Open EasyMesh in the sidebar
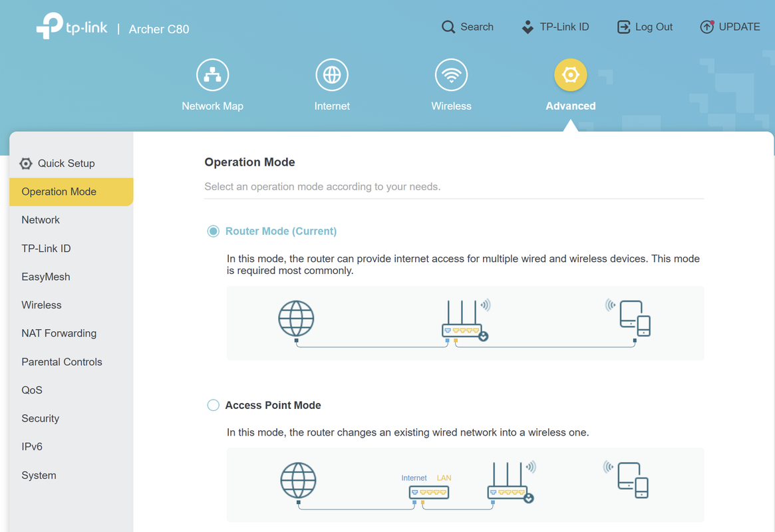The width and height of the screenshot is (775, 532). point(71,277)
